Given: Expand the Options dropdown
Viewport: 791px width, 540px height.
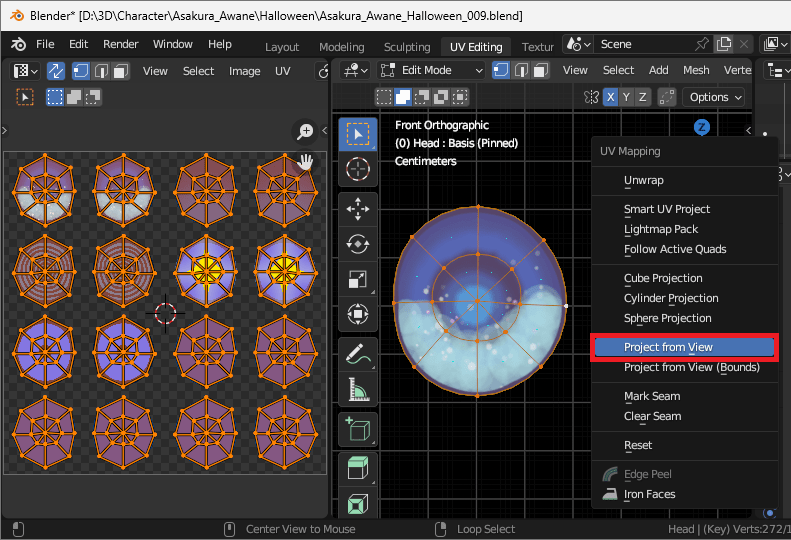Looking at the screenshot, I should click(x=715, y=97).
